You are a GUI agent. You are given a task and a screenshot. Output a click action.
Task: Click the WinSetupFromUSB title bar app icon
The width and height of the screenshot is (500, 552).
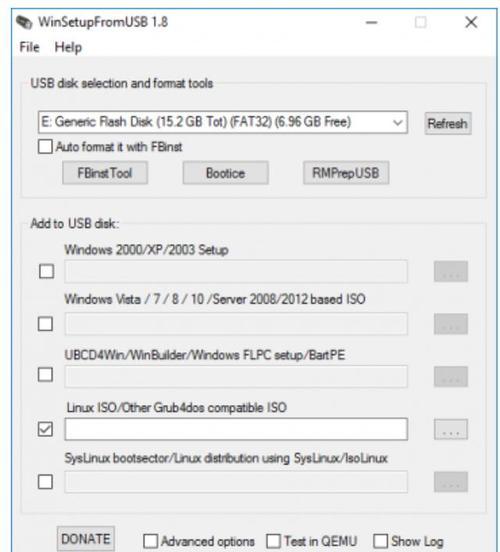point(24,22)
